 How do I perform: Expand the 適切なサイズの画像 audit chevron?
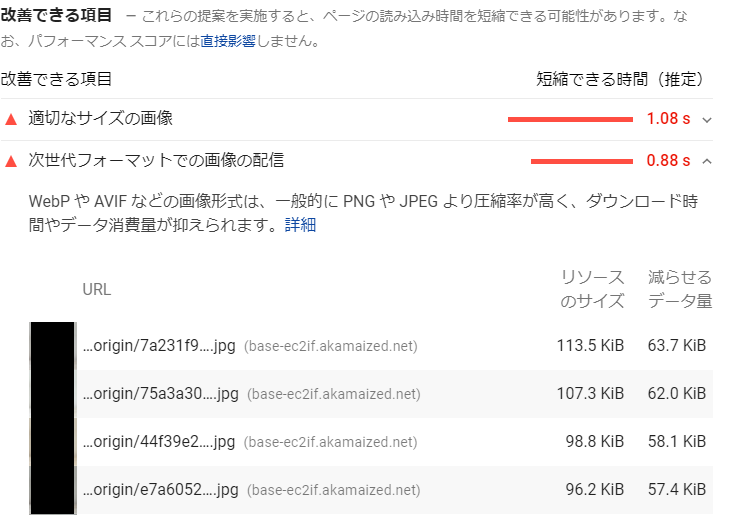pos(707,120)
